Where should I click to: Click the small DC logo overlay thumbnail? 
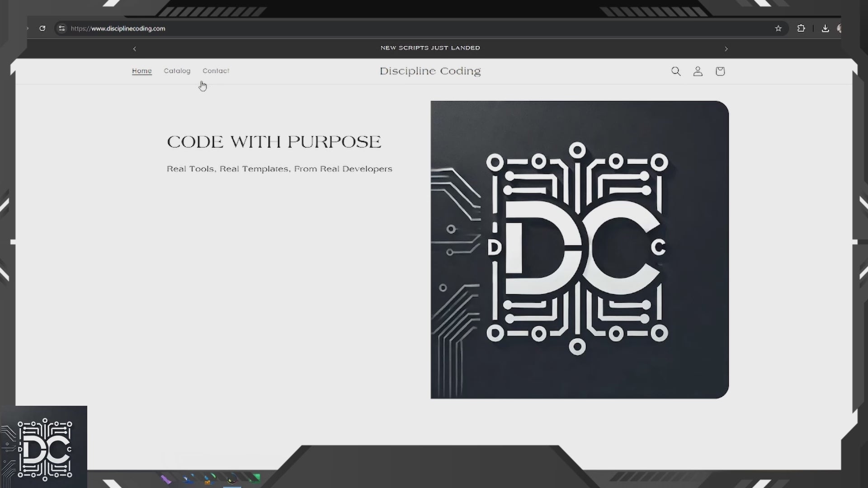44,447
